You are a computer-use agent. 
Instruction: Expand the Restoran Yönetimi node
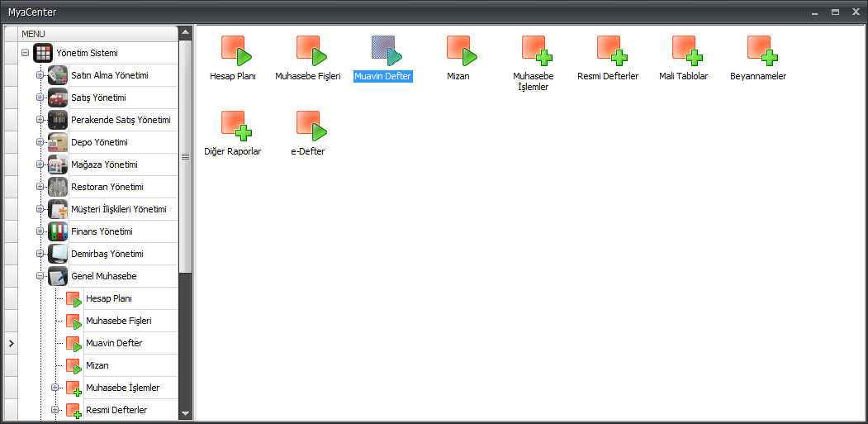(x=40, y=187)
